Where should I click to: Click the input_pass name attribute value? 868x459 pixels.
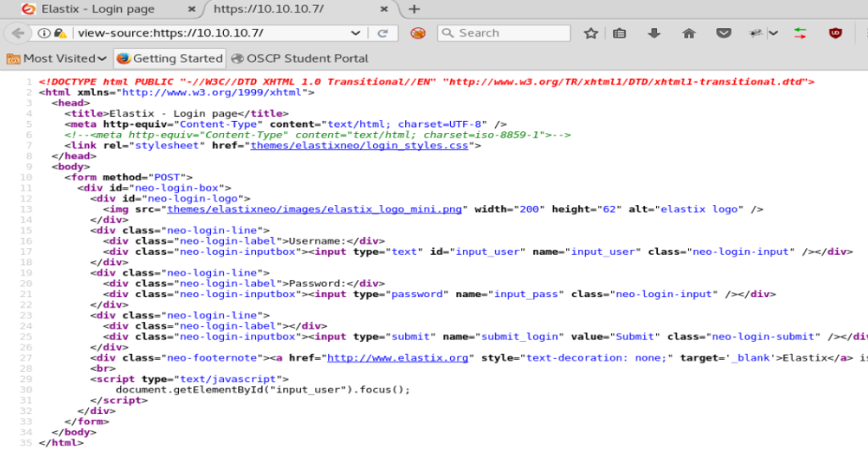click(526, 294)
